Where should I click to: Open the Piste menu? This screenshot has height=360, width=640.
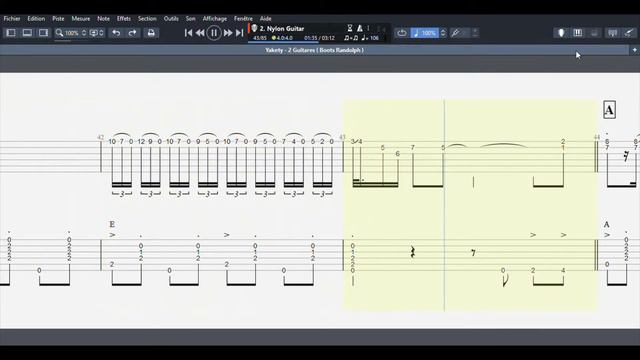(x=58, y=18)
